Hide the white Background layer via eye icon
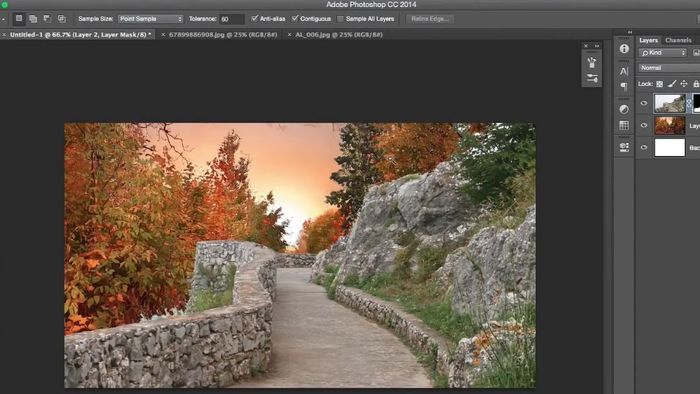Viewport: 700px width, 394px height. [644, 147]
